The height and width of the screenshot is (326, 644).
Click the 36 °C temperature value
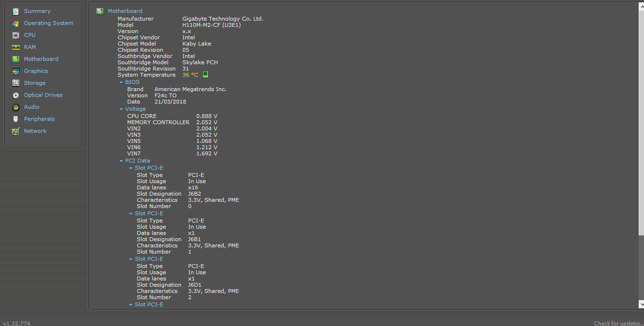190,75
